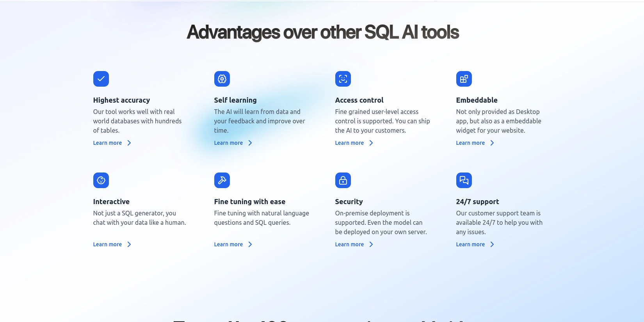The image size is (644, 322).
Task: Open the chevron next to Embeddable's Learn more
Action: pos(492,143)
